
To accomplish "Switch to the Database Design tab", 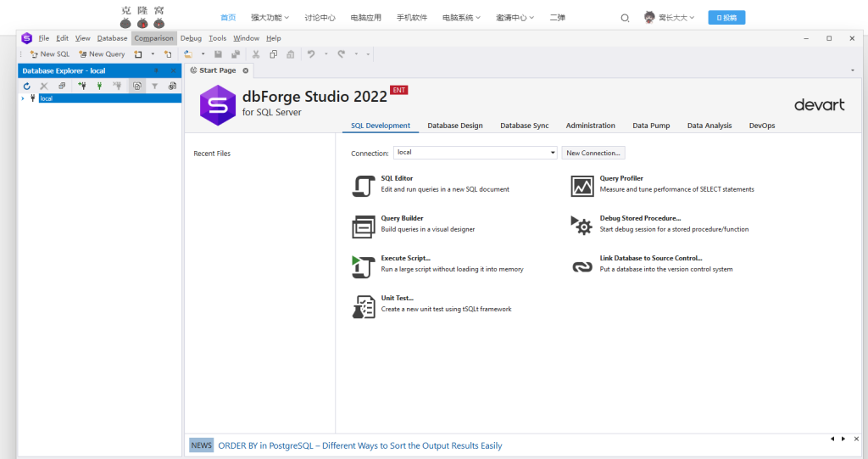I will (455, 126).
